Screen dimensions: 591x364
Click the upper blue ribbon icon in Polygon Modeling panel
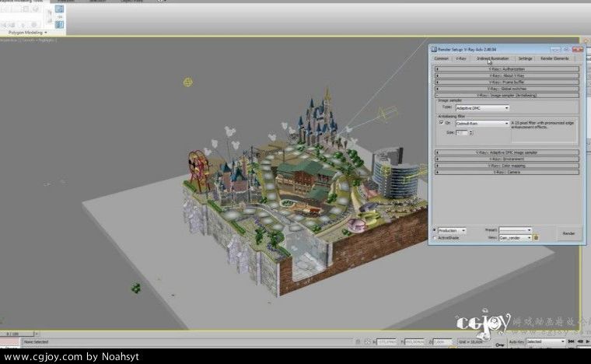click(x=60, y=9)
